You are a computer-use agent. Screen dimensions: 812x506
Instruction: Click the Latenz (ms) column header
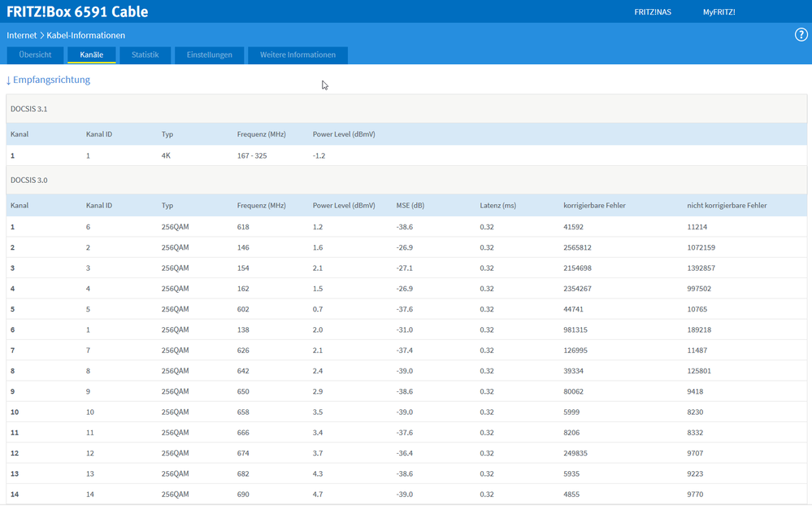pyautogui.click(x=497, y=206)
